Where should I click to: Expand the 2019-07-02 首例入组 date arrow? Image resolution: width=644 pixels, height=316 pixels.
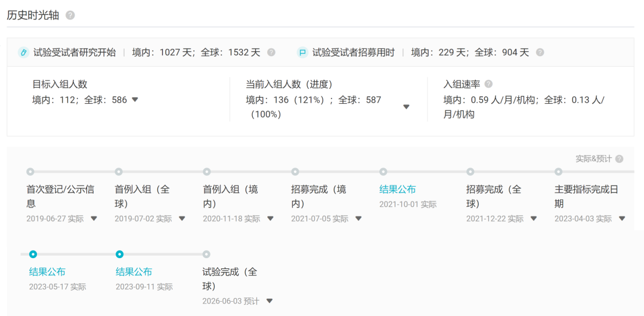point(182,219)
